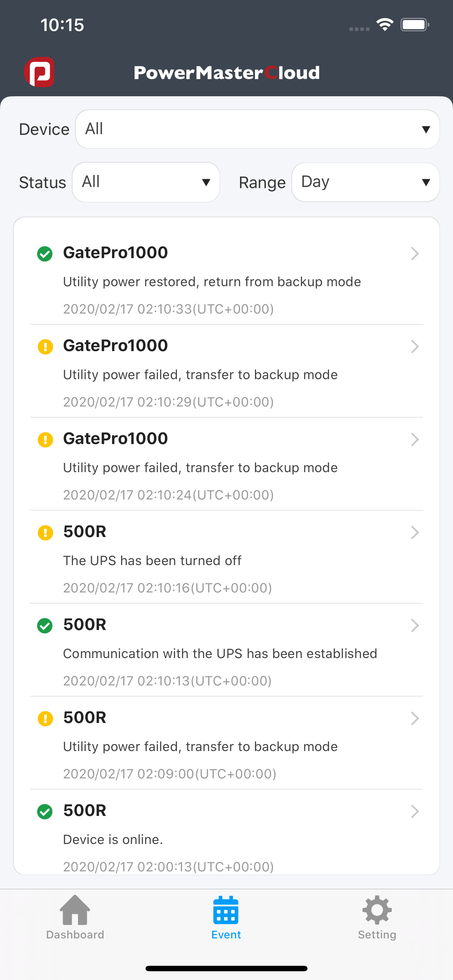The image size is (453, 980).
Task: Open the Range dropdown showing Day
Action: pyautogui.click(x=365, y=182)
